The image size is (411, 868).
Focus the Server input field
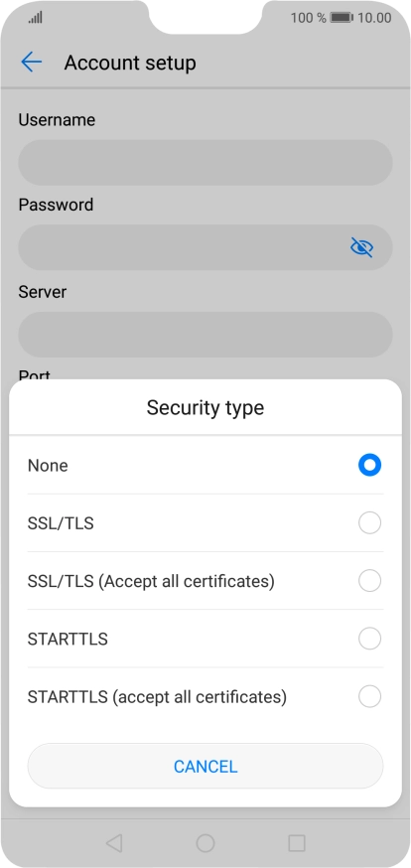(x=205, y=335)
